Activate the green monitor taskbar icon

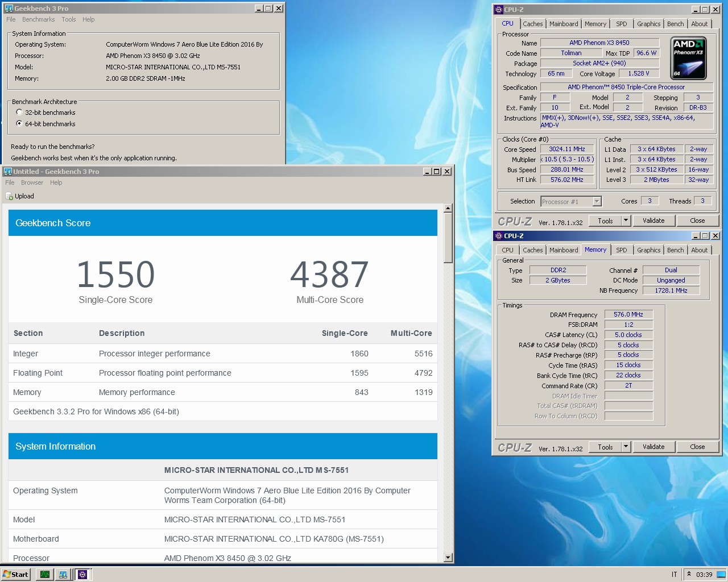pos(45,574)
